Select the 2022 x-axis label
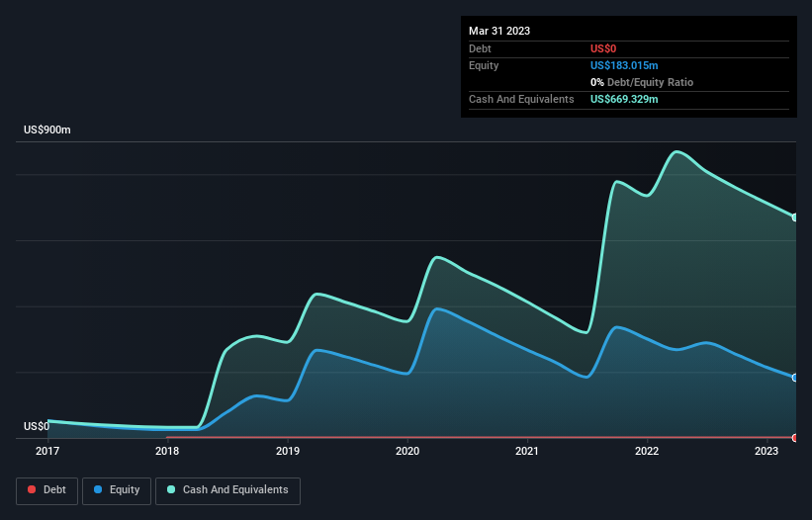812x520 pixels. (647, 451)
